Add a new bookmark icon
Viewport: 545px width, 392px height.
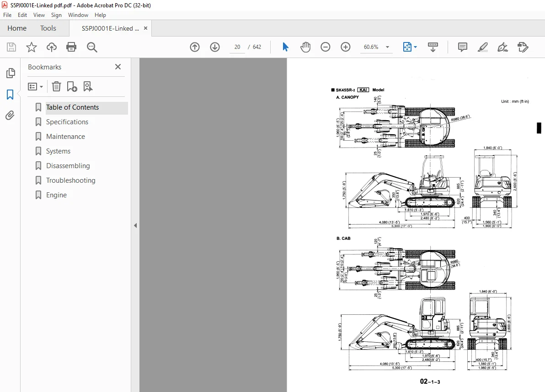coord(72,86)
